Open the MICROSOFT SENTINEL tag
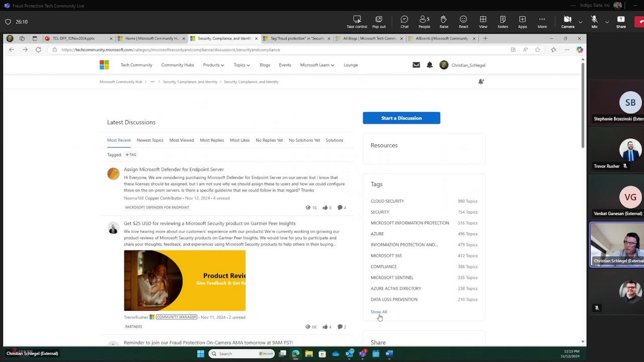The image size is (644, 362). tap(392, 278)
